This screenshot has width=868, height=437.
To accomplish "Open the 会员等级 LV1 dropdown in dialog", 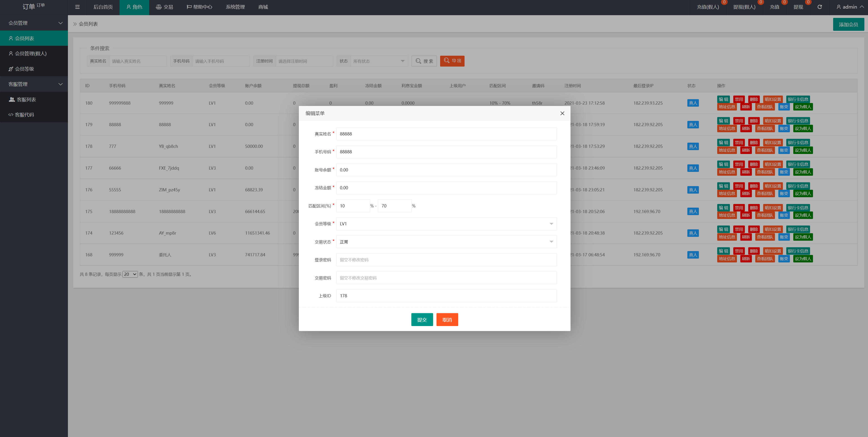I will click(446, 224).
